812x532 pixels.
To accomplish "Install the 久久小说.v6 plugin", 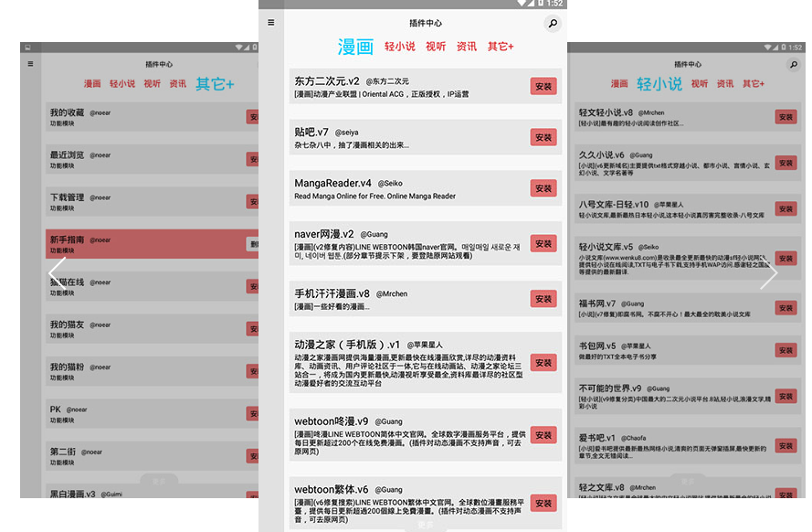I will (x=786, y=164).
